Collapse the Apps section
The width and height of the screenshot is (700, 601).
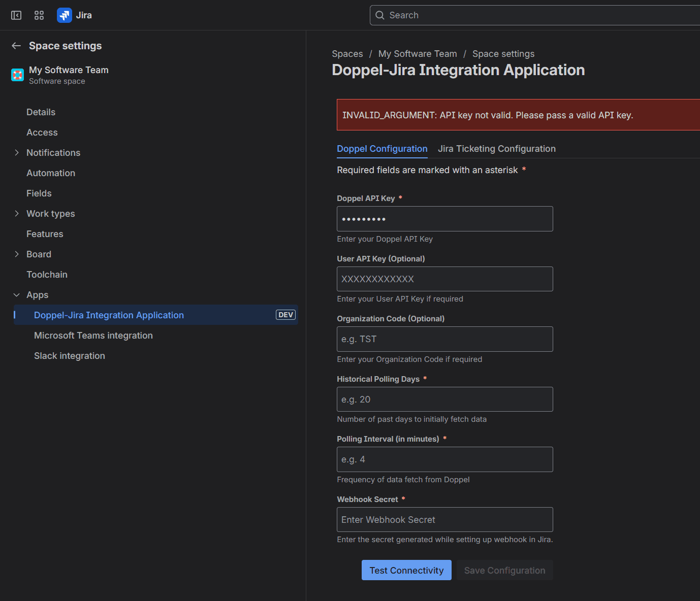[x=16, y=294]
